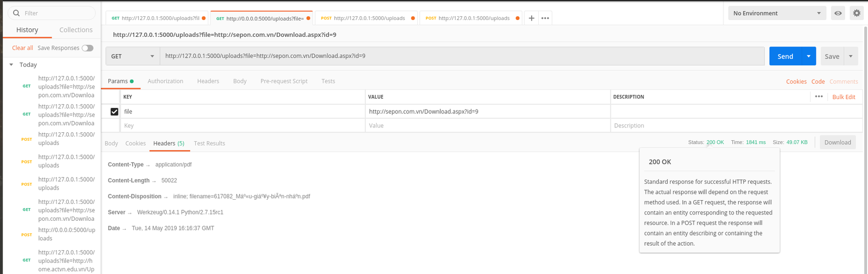The height and width of the screenshot is (274, 868).
Task: Switch to the Collections tab
Action: coord(76,30)
